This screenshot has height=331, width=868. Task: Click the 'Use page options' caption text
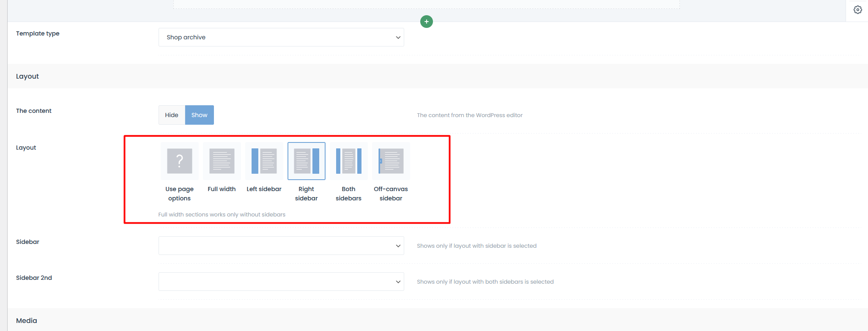(180, 194)
